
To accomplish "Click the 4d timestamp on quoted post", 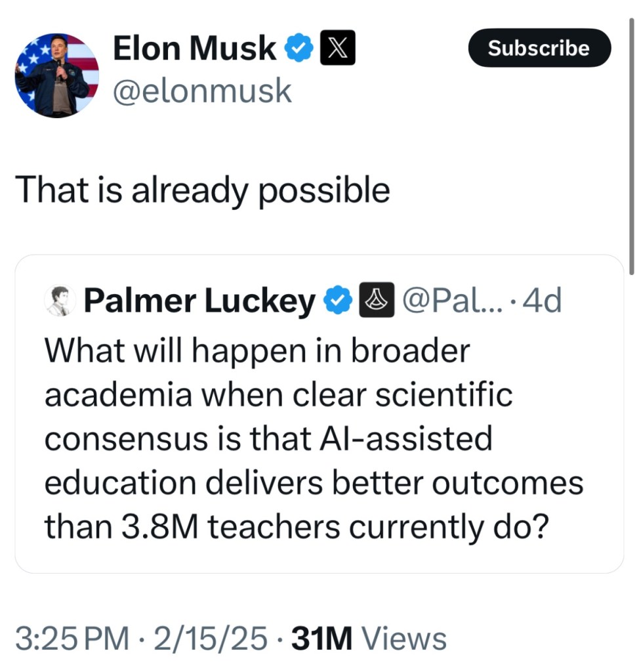I will (543, 301).
